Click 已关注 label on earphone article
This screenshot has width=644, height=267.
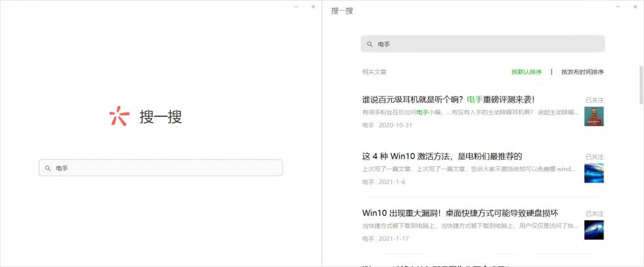click(x=595, y=100)
